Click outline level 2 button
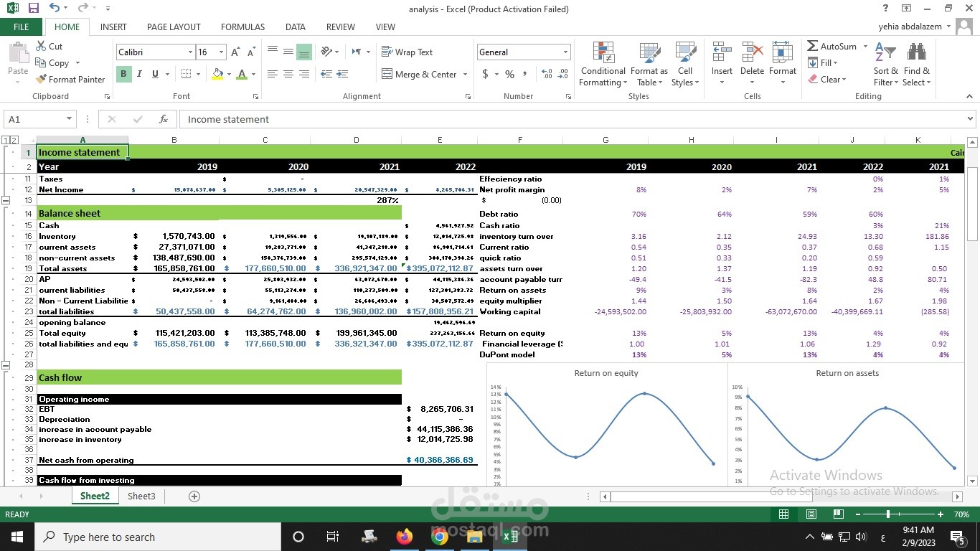Image resolution: width=980 pixels, height=551 pixels. 14,140
